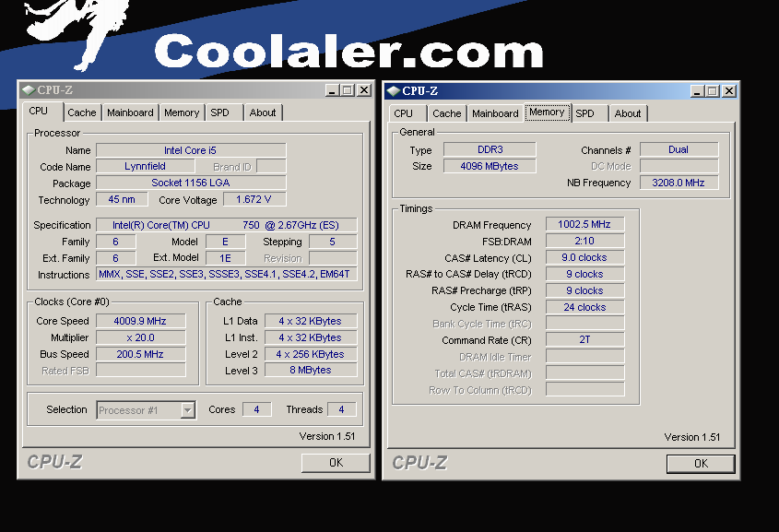Select the memory type value 'DDR3'
The height and width of the screenshot is (532, 779).
(x=490, y=149)
